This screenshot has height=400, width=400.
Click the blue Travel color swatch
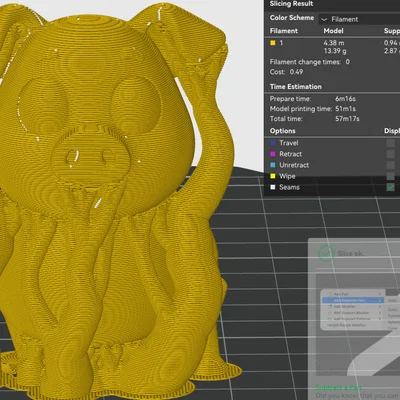coord(273,143)
